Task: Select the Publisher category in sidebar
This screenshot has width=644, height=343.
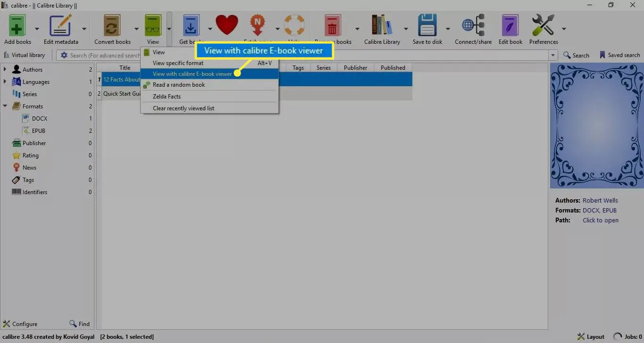Action: point(34,143)
